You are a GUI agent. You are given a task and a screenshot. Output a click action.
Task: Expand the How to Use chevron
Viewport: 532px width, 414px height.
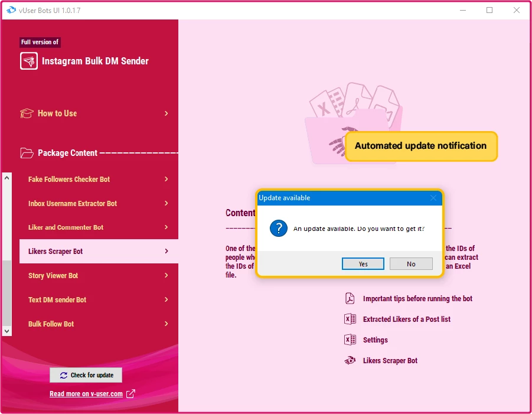[167, 113]
